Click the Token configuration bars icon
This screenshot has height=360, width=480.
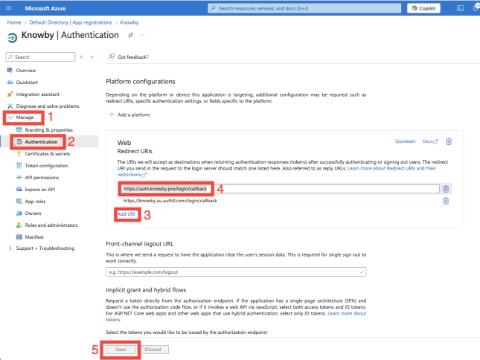(x=19, y=166)
